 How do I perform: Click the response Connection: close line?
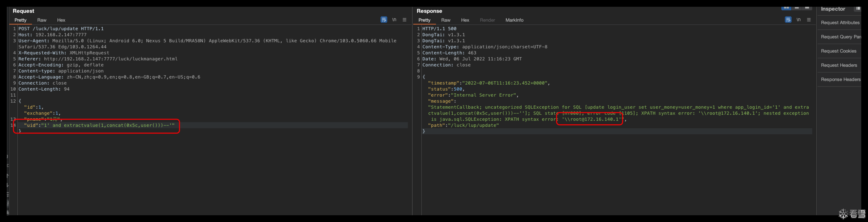pos(446,65)
